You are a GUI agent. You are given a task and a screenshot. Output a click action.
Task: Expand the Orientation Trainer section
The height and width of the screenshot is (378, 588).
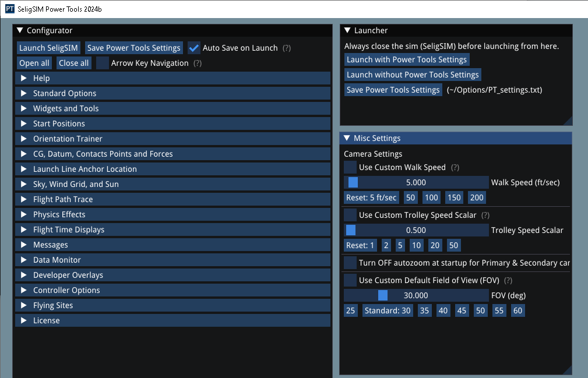173,139
